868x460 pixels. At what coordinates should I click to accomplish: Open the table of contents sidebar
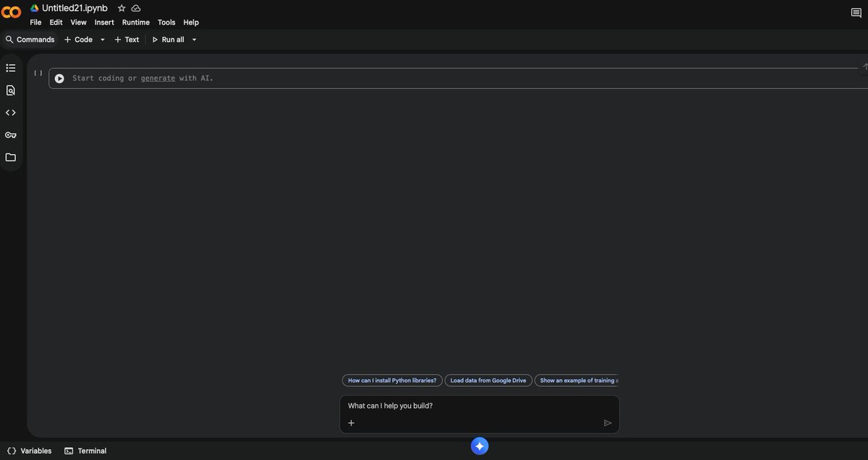click(x=11, y=68)
